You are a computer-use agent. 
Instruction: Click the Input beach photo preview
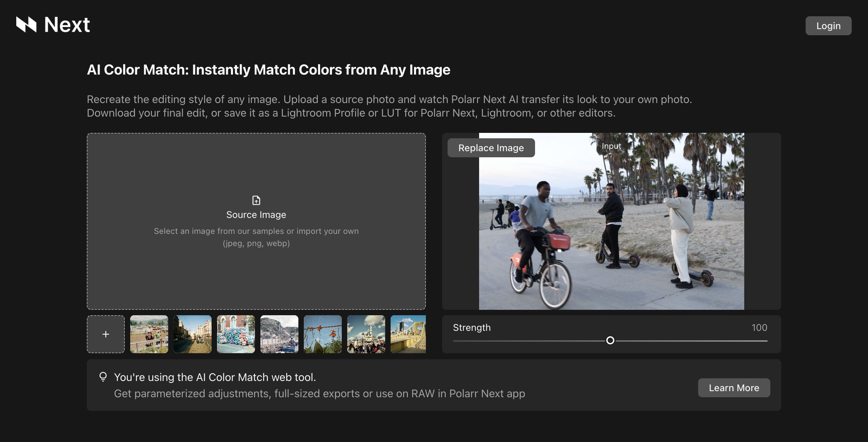(x=611, y=221)
